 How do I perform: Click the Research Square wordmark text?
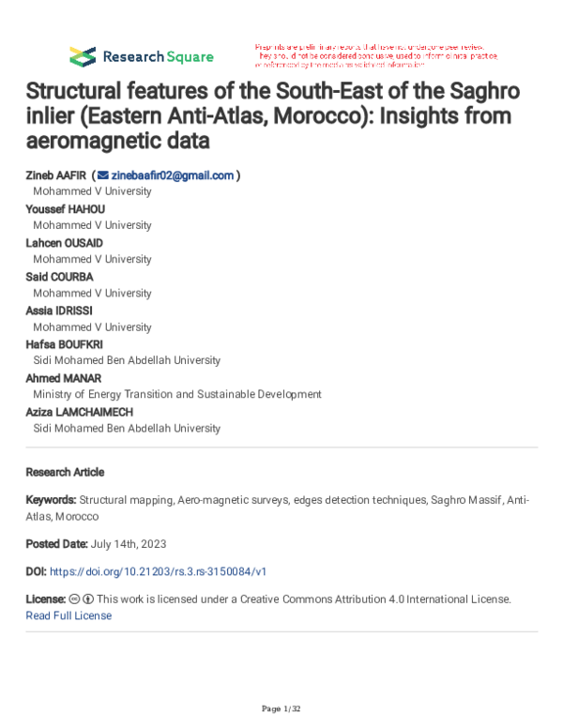[x=158, y=56]
